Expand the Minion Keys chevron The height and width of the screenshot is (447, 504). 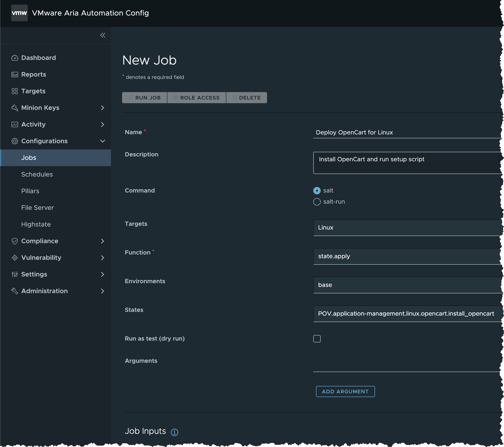[103, 108]
